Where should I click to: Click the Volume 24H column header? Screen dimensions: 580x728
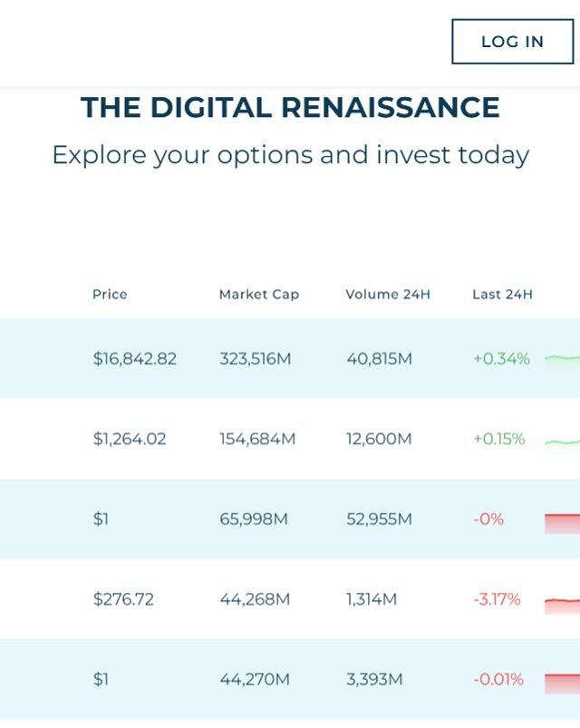[387, 295]
